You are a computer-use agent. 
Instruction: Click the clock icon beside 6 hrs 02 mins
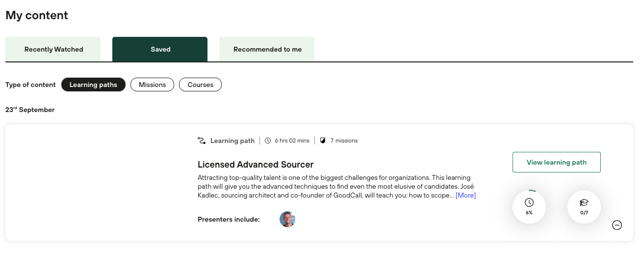pyautogui.click(x=268, y=141)
